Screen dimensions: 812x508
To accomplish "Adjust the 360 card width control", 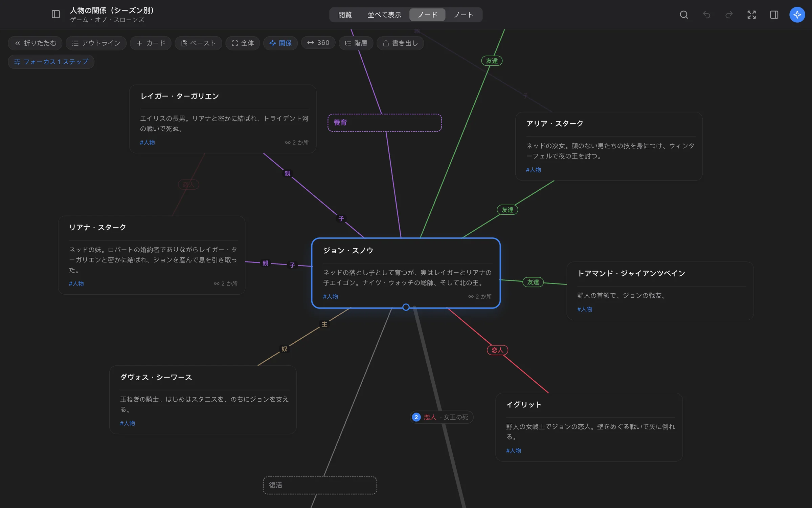I will point(318,43).
